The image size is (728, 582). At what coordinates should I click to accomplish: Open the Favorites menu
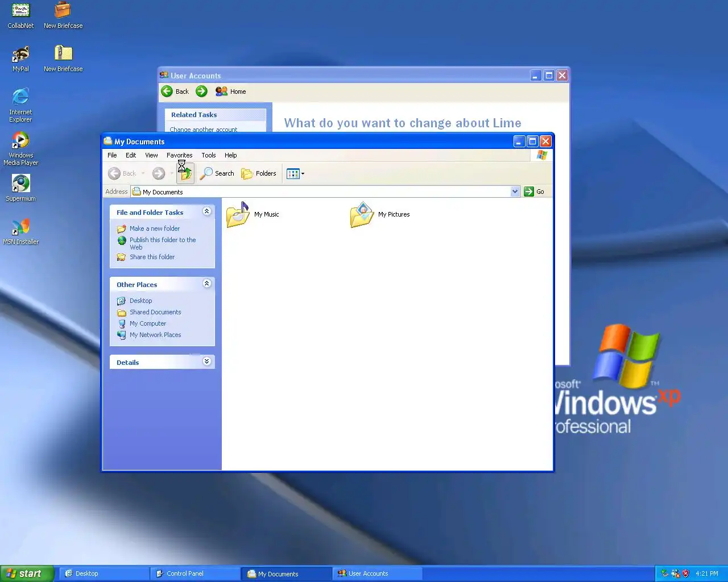pyautogui.click(x=179, y=155)
